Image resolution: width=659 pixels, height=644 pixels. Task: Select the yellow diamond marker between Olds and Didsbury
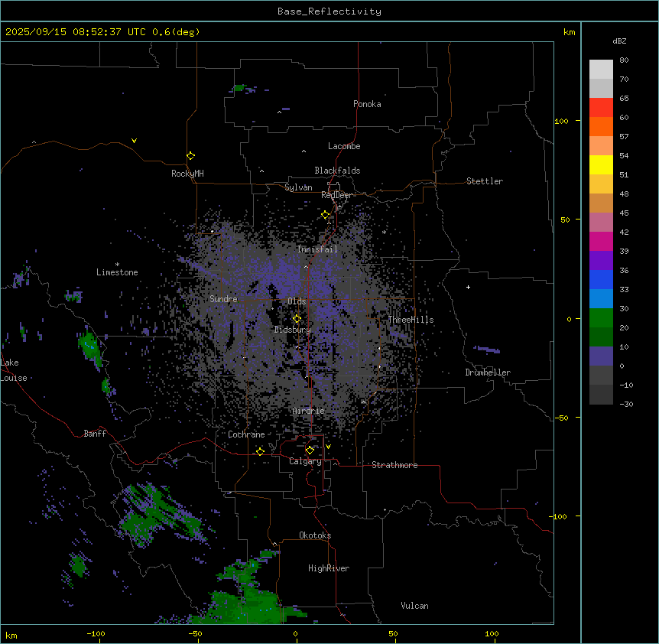(x=297, y=319)
